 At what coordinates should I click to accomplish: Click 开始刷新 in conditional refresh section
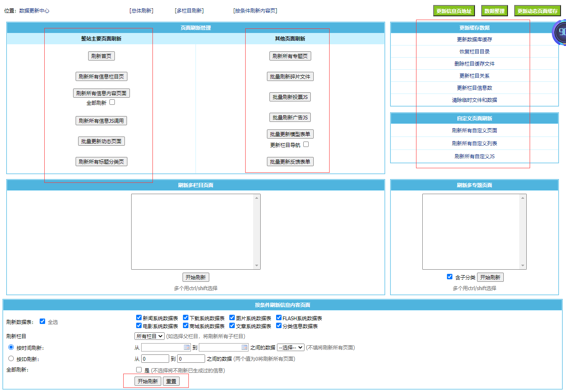pyautogui.click(x=148, y=381)
